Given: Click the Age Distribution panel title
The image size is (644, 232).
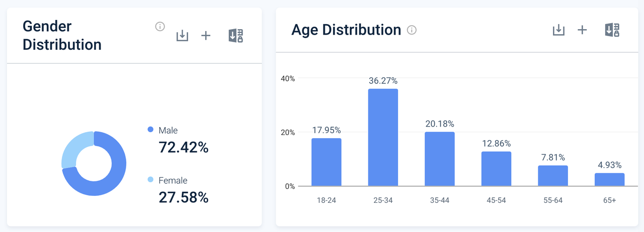Looking at the screenshot, I should pyautogui.click(x=346, y=30).
